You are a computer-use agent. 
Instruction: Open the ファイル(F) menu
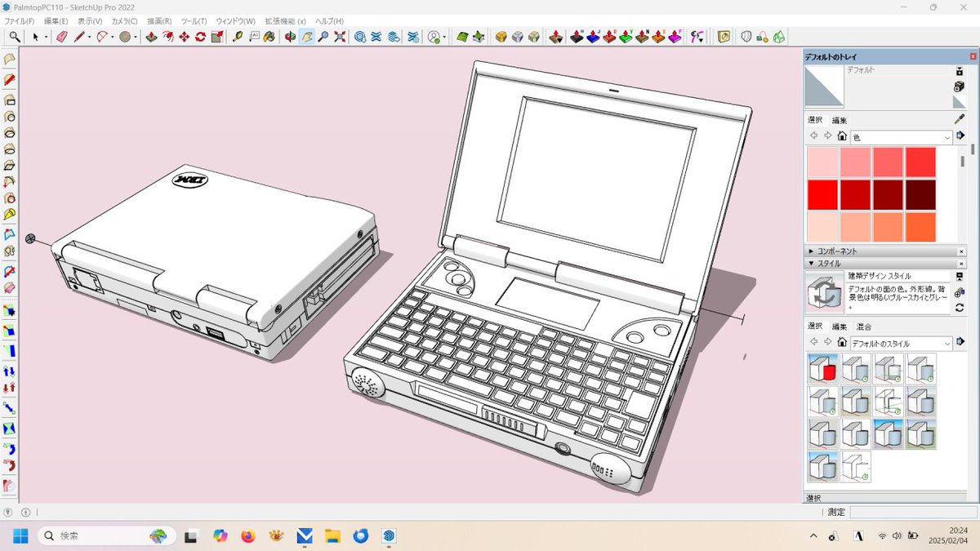pos(20,20)
